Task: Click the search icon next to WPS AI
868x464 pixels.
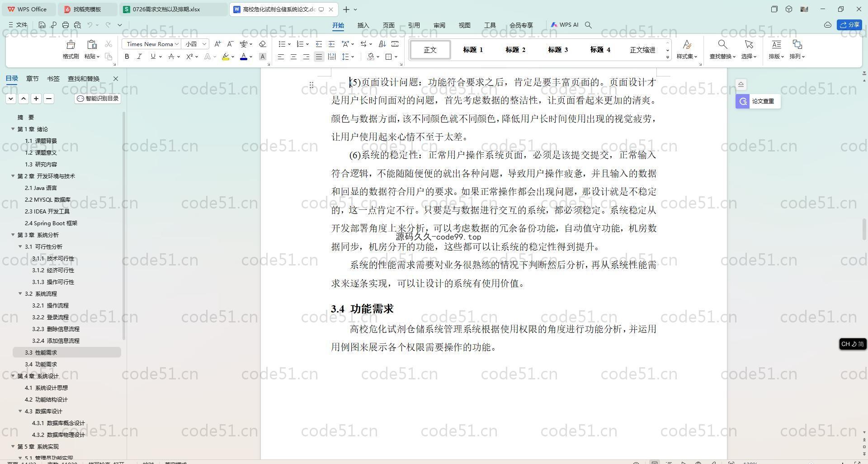Action: click(588, 25)
